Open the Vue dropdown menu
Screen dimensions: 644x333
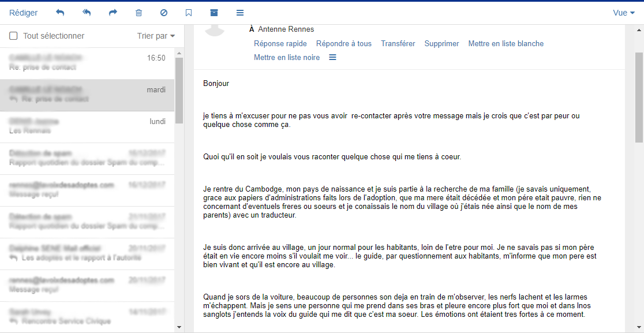[624, 13]
